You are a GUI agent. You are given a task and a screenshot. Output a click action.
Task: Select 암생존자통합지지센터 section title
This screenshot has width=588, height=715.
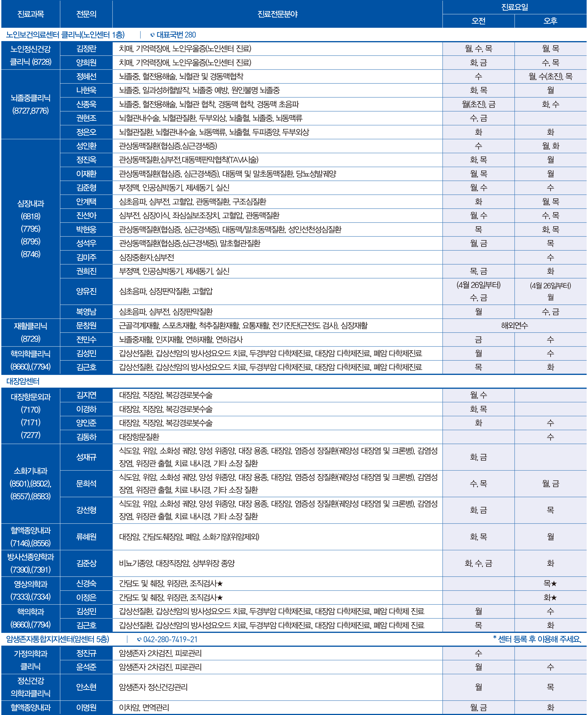pyautogui.click(x=58, y=639)
